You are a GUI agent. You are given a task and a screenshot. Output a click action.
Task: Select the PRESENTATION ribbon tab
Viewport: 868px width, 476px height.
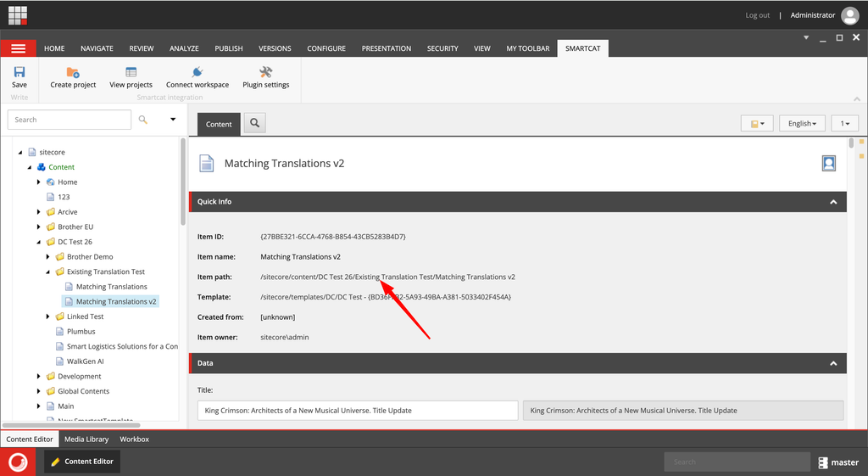tap(387, 48)
